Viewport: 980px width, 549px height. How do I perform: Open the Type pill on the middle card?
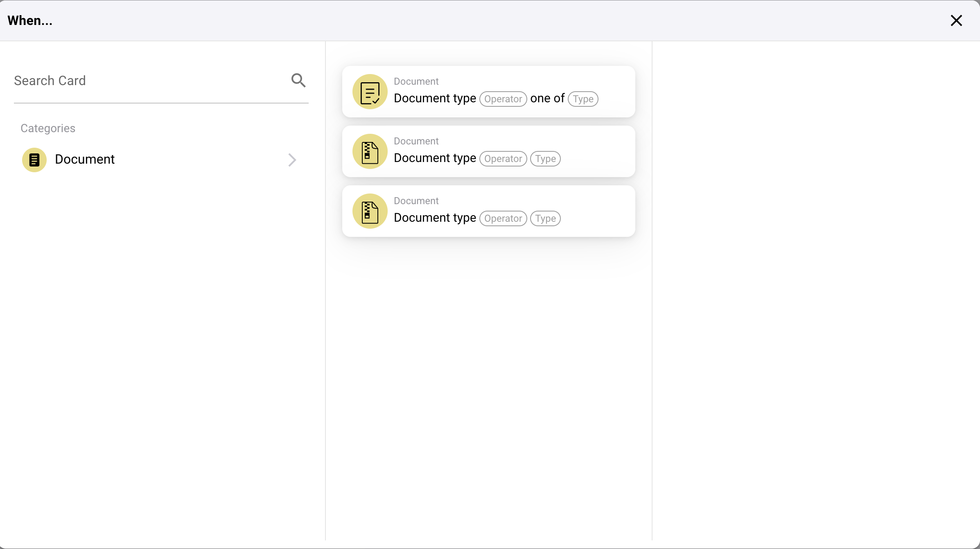tap(545, 159)
